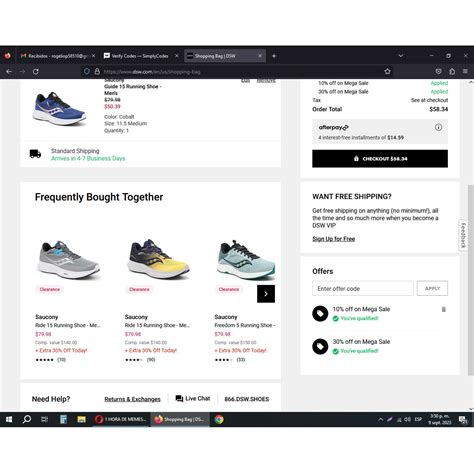The height and width of the screenshot is (474, 474).
Task: Launch Calculator from the taskbar
Action: coord(63,419)
